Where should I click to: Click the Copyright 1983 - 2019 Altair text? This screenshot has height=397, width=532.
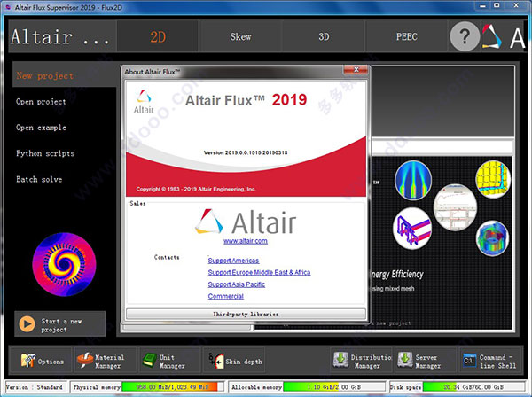pyautogui.click(x=196, y=189)
